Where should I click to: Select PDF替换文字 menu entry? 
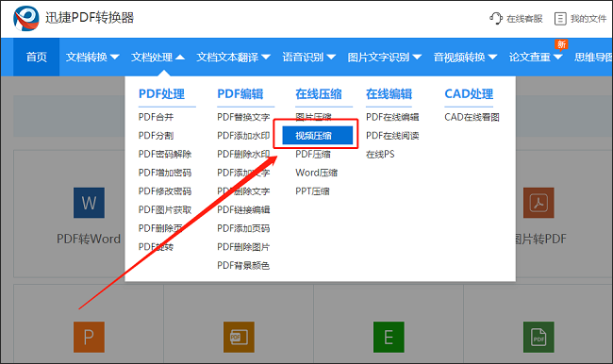point(243,117)
